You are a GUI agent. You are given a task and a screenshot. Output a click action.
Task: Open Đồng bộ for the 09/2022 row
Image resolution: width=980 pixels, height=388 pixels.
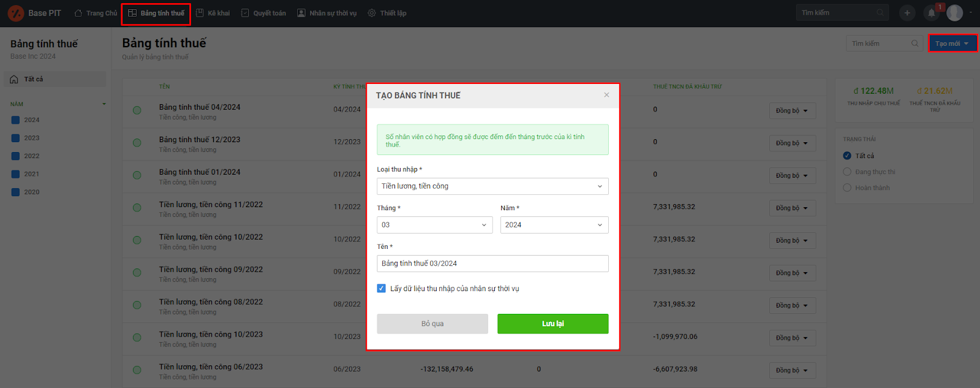[793, 273]
